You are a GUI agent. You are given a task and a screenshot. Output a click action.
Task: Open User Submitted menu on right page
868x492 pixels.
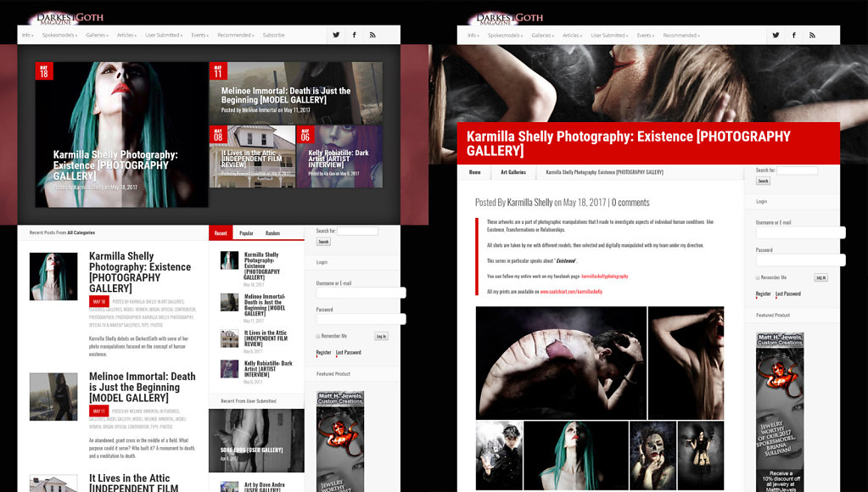(x=609, y=35)
